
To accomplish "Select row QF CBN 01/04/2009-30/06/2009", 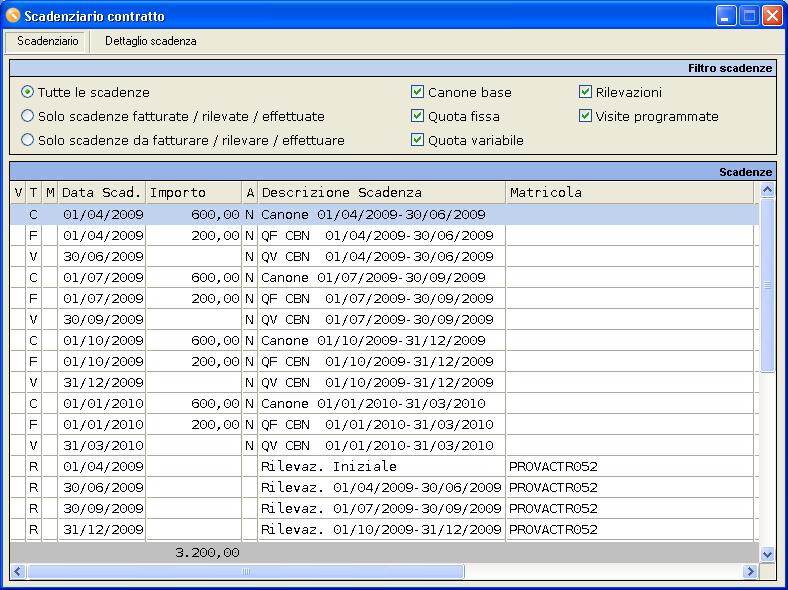I will [384, 236].
